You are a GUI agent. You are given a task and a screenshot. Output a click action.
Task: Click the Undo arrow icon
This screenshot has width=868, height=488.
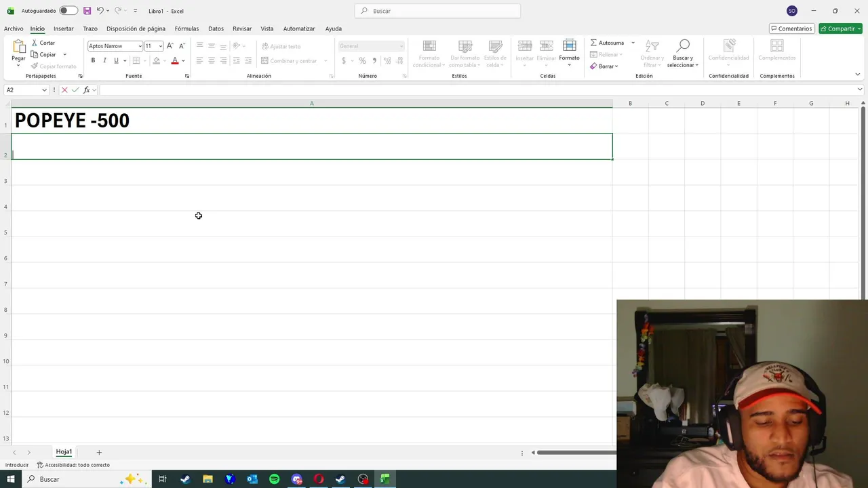point(100,11)
